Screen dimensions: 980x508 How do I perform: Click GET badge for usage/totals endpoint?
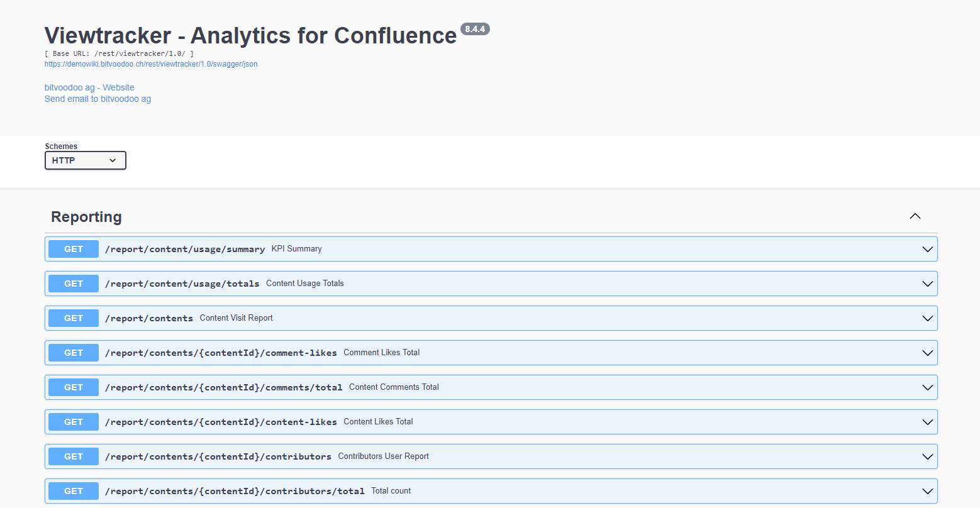tap(74, 284)
